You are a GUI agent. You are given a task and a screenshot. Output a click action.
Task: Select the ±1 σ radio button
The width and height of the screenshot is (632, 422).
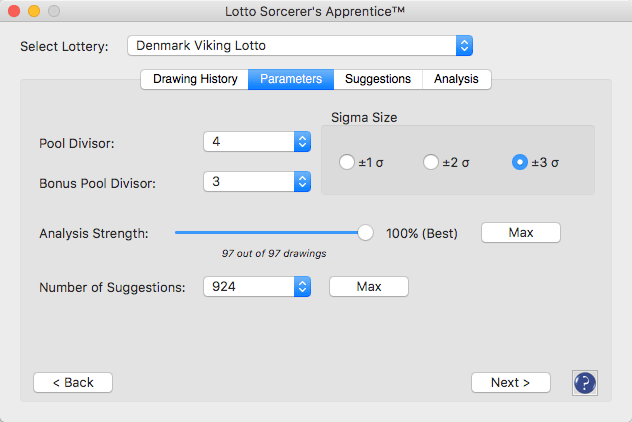(347, 162)
